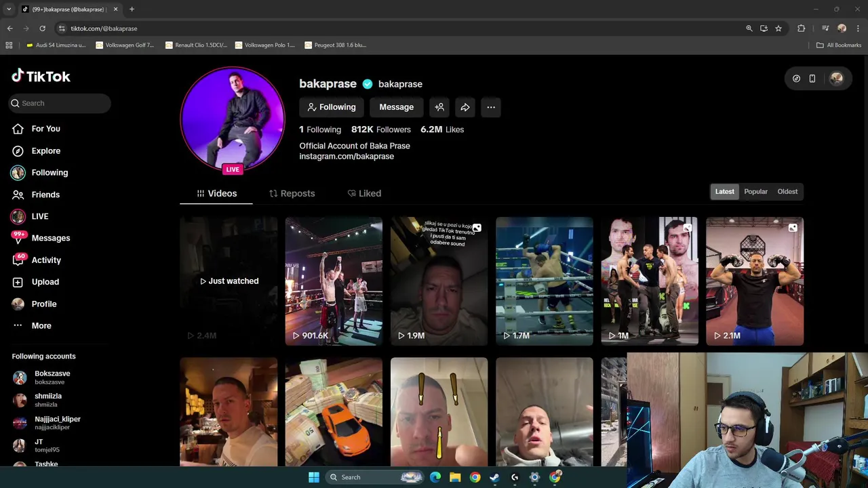Open the Chrome apps grid icon

click(9, 45)
